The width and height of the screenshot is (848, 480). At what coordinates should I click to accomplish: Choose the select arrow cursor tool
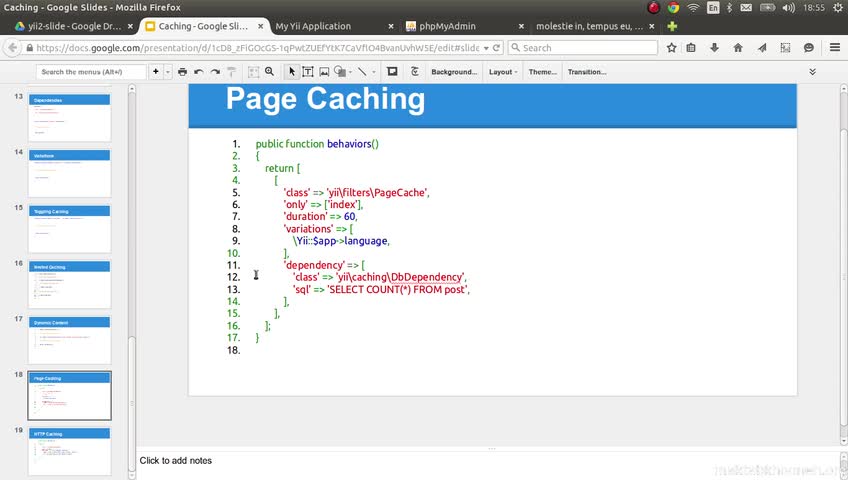[x=292, y=71]
